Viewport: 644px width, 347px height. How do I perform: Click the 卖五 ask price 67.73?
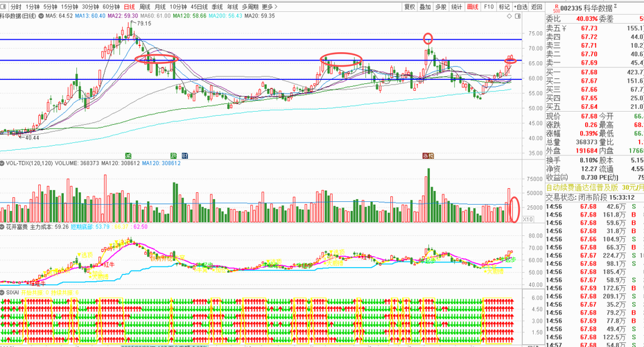pos(589,28)
